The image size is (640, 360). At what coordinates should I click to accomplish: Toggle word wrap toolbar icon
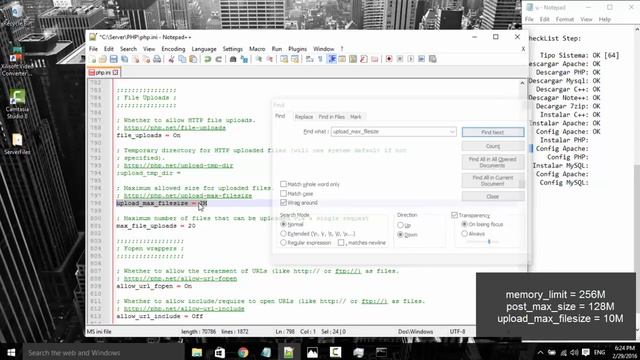pos(309,60)
